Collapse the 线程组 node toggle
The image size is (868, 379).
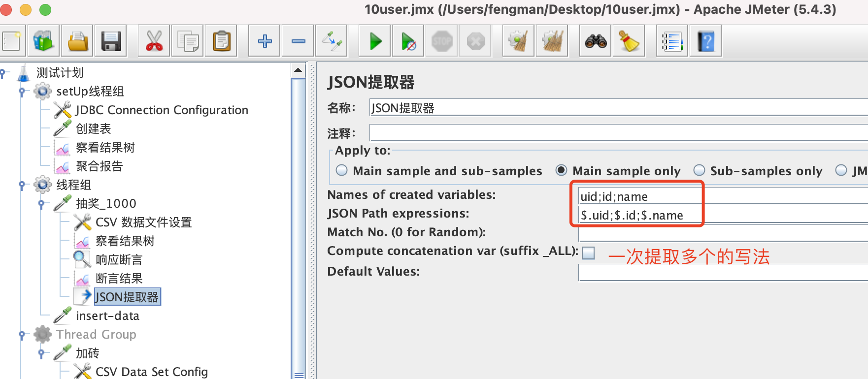click(22, 185)
